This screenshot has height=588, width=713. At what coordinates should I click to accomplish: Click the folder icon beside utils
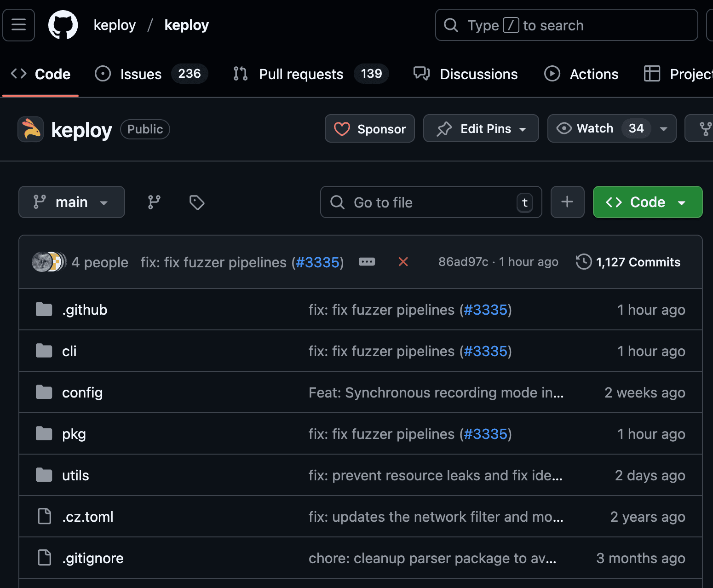pos(44,475)
